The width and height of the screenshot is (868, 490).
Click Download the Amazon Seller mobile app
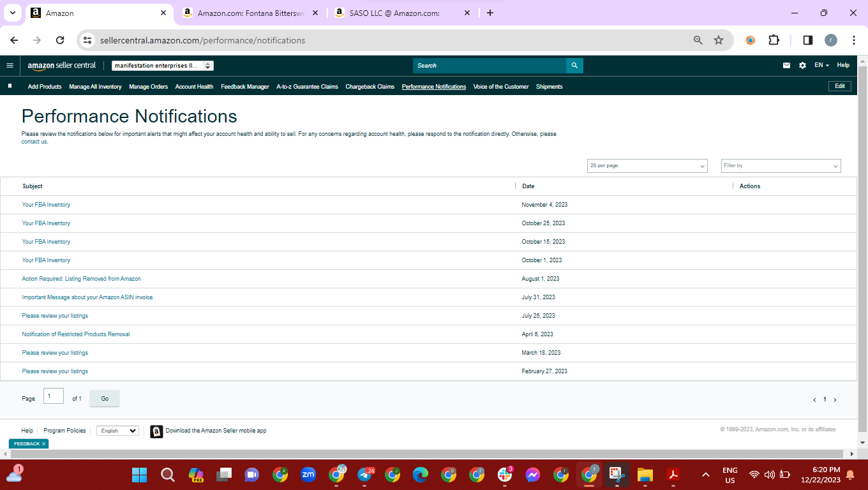pyautogui.click(x=216, y=431)
